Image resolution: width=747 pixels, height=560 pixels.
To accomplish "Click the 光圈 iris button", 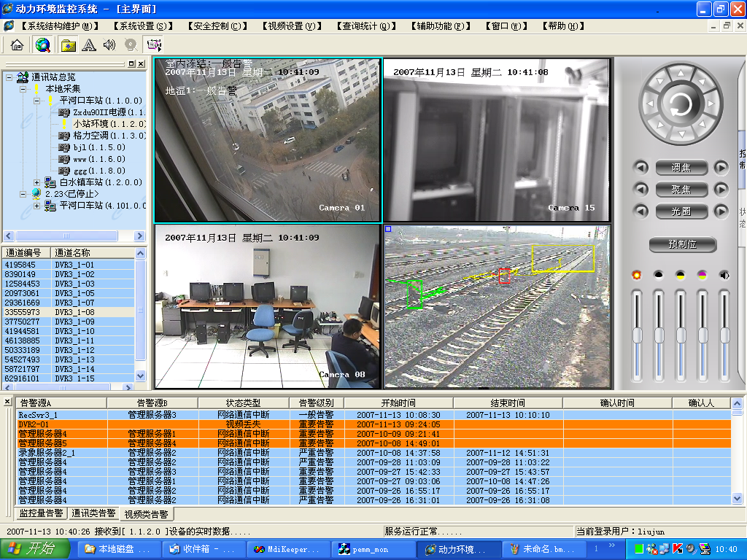I will tap(681, 211).
